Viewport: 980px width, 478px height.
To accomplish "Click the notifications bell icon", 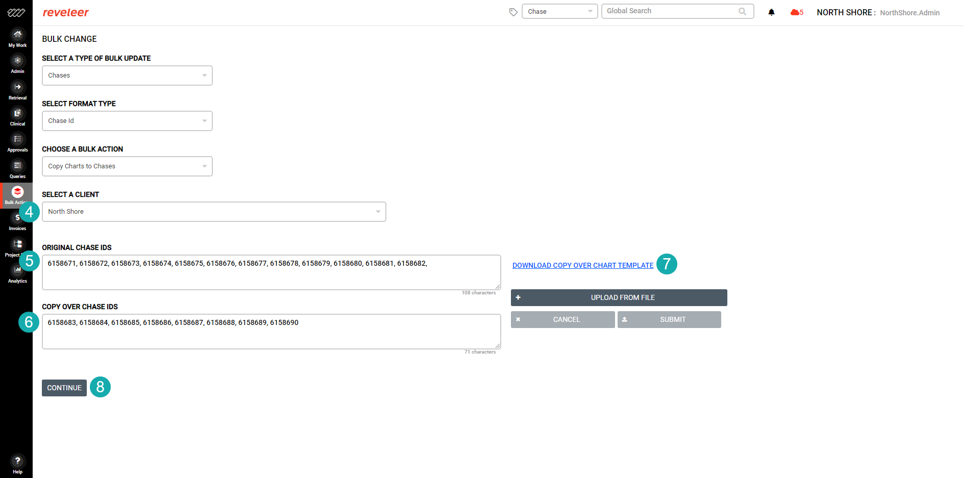I will [x=771, y=12].
